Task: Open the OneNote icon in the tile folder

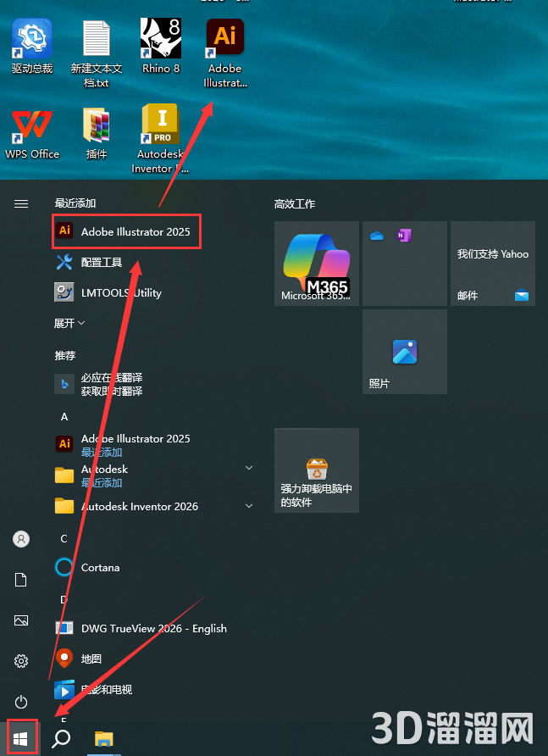Action: pos(403,236)
